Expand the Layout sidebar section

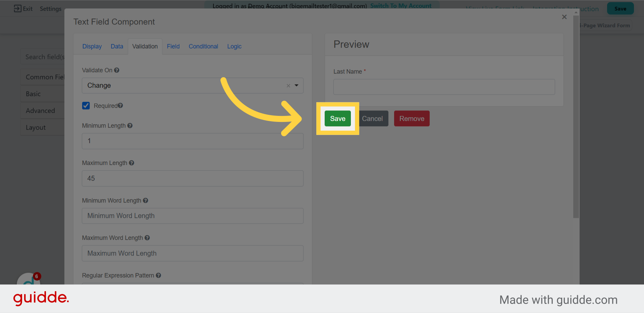click(43, 127)
